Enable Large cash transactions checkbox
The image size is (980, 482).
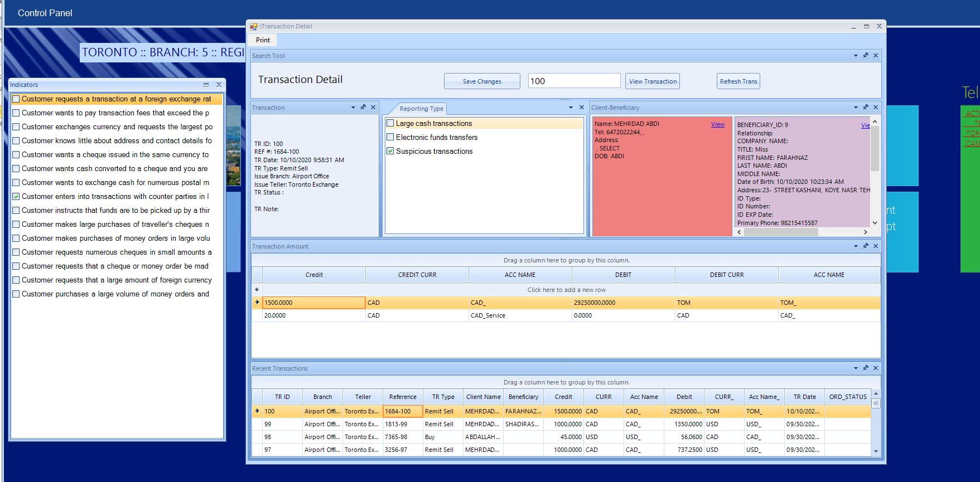(390, 123)
